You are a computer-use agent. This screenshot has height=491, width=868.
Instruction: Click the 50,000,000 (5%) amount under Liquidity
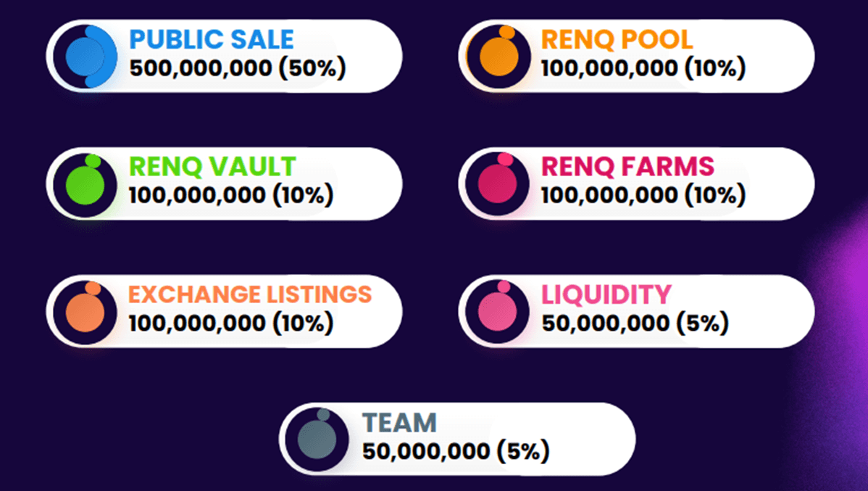coord(635,323)
